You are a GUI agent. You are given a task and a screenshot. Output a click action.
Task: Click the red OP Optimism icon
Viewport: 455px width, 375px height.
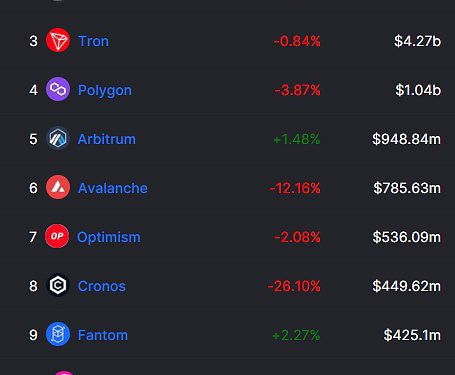[x=57, y=236]
